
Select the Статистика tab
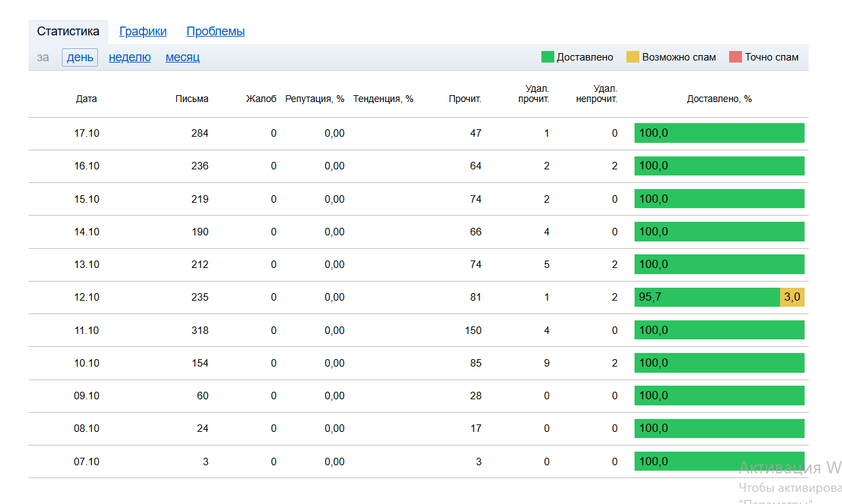click(x=68, y=31)
